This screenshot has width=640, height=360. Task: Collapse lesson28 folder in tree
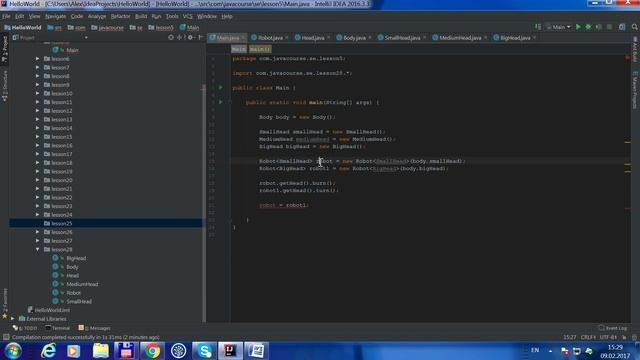(x=38, y=249)
